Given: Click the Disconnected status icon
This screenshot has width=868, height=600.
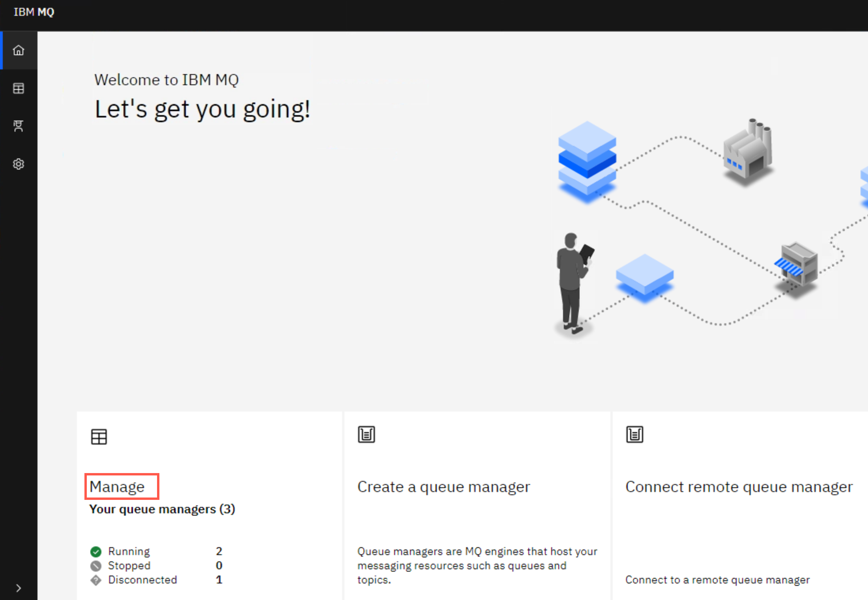Looking at the screenshot, I should pyautogui.click(x=96, y=580).
